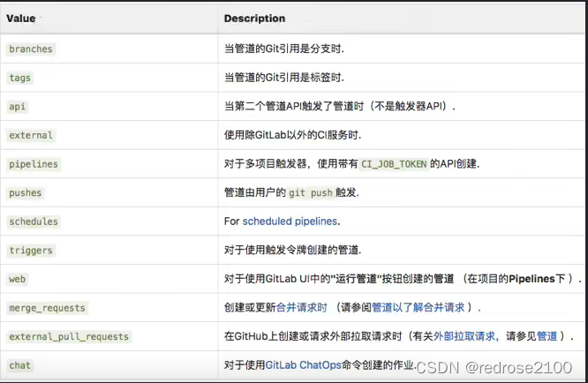The width and height of the screenshot is (588, 383).
Task: Click the 'pipelines' value cell
Action: pyautogui.click(x=34, y=164)
